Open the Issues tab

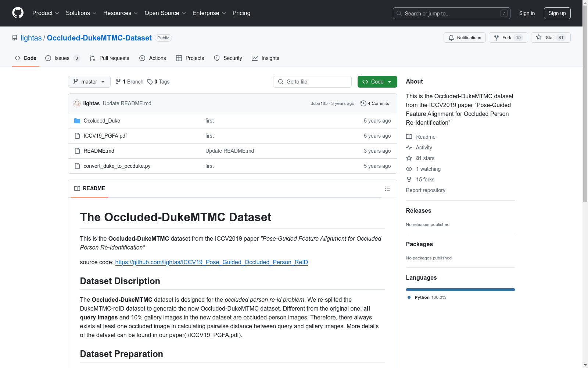(62, 58)
